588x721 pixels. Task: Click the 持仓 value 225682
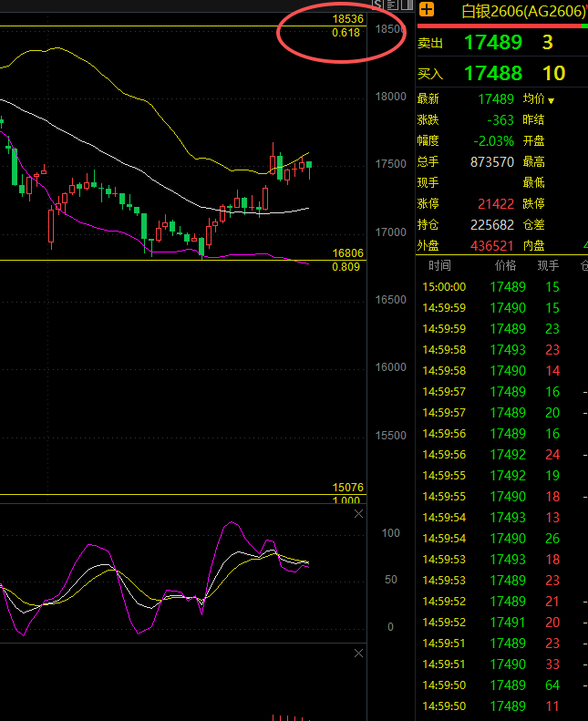tap(492, 225)
